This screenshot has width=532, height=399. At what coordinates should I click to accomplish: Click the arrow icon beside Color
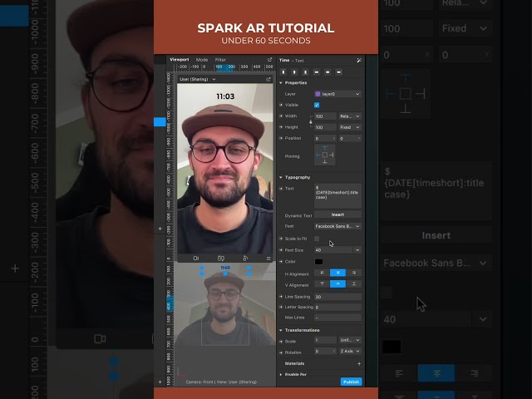click(x=281, y=262)
